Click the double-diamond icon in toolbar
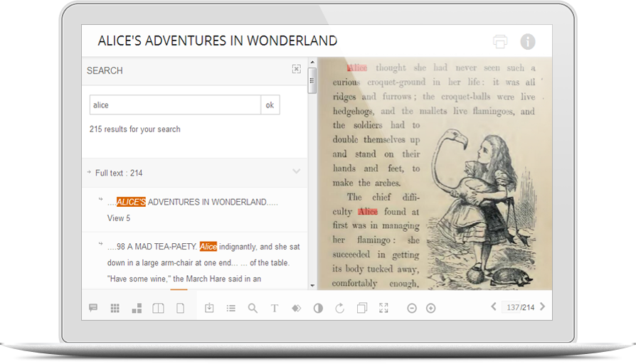This screenshot has width=636, height=364. pos(297,309)
